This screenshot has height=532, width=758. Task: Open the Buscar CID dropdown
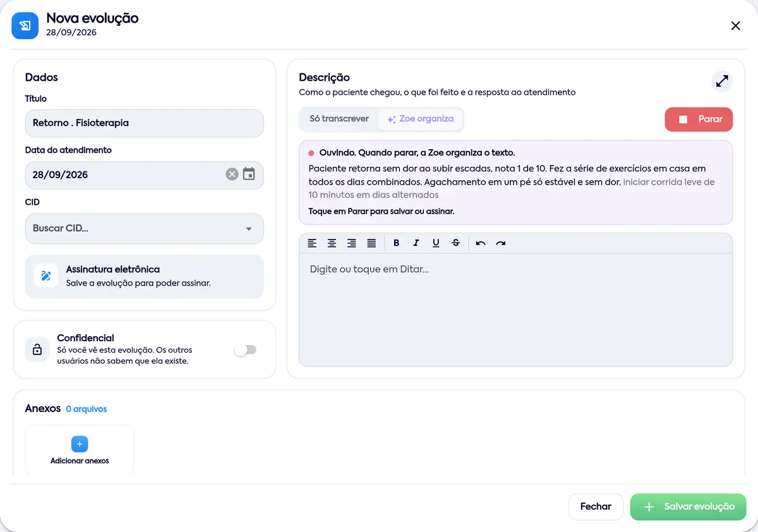tap(144, 229)
